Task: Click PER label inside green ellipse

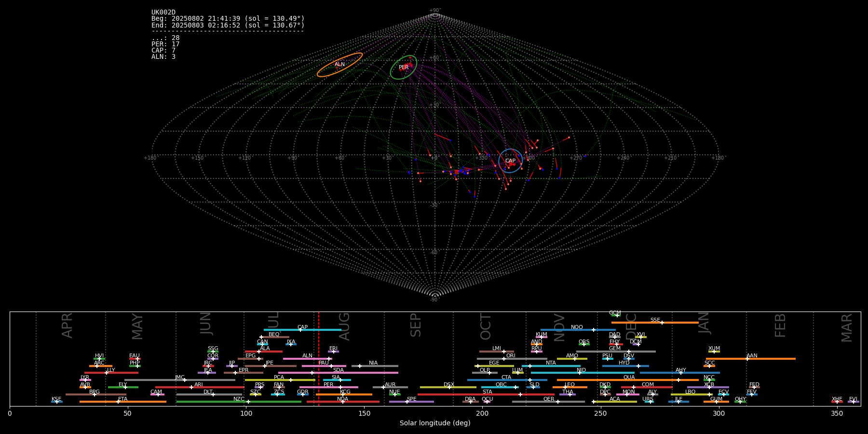Action: coord(404,67)
